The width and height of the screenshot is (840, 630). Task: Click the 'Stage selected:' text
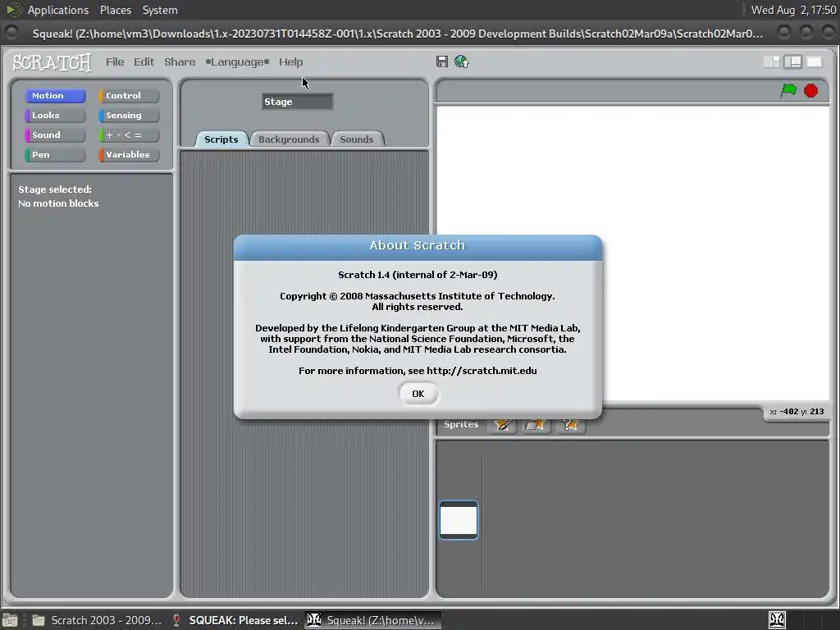[55, 189]
